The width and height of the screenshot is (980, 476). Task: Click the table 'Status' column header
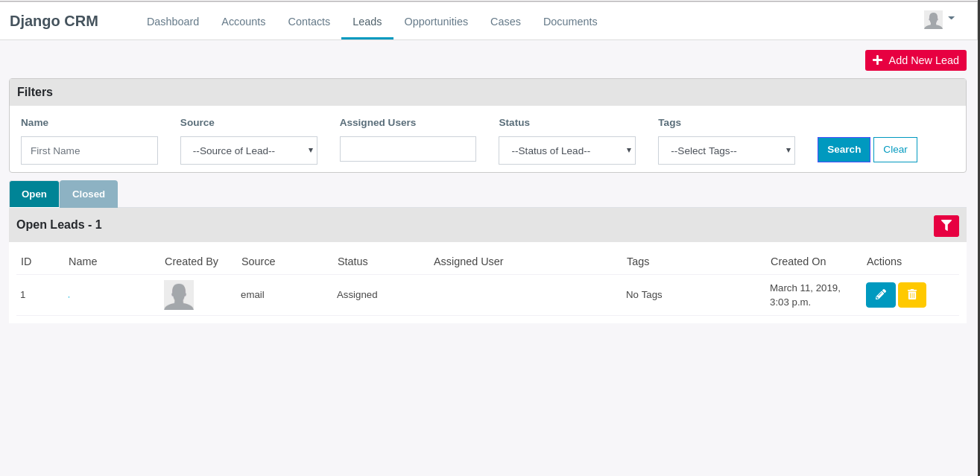[353, 261]
